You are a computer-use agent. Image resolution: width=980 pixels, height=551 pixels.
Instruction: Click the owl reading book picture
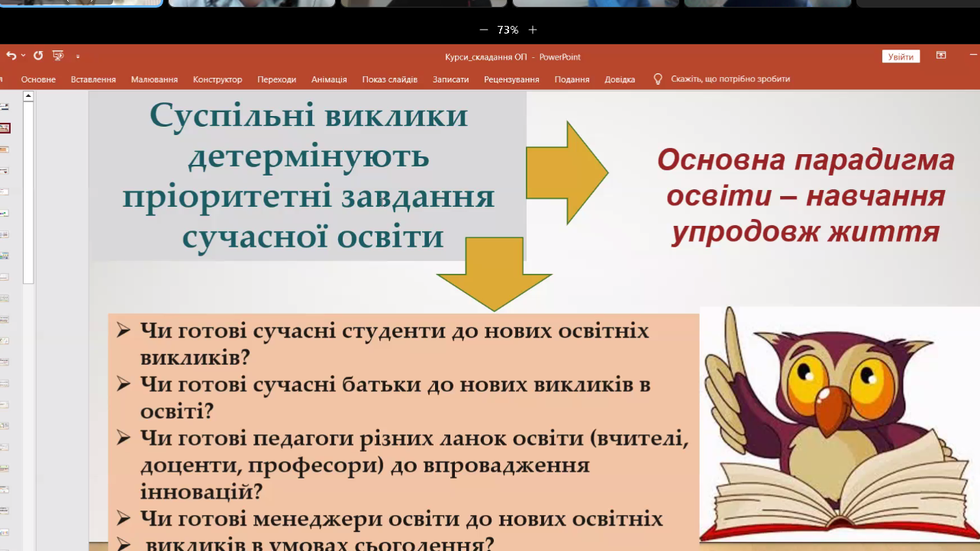tap(838, 424)
